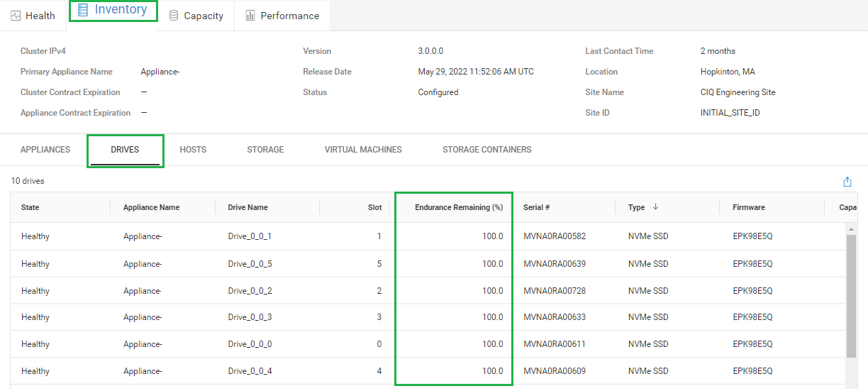Select the Drives sub-tab
The image size is (868, 391).
[x=125, y=150]
